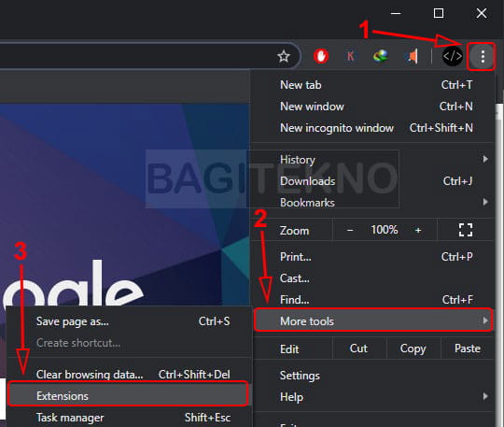Screen dimensions: 504x427
Task: Expand the History submenu
Action: click(372, 160)
